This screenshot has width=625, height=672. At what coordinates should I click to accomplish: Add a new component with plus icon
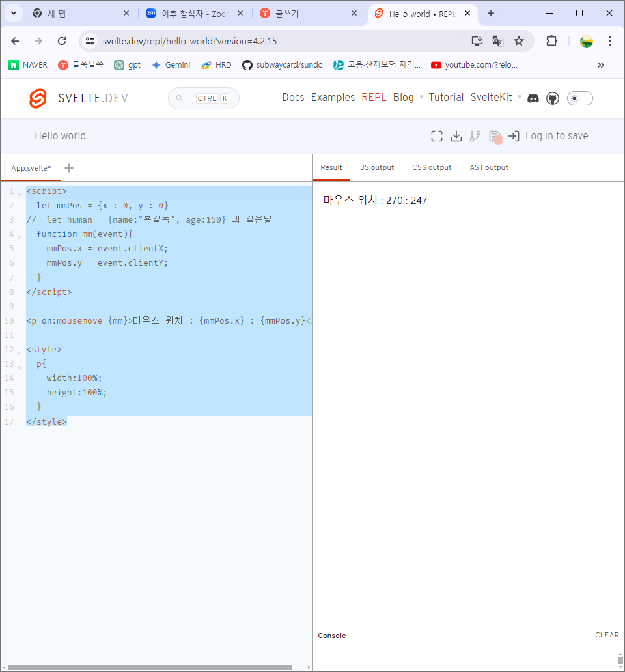pos(69,168)
